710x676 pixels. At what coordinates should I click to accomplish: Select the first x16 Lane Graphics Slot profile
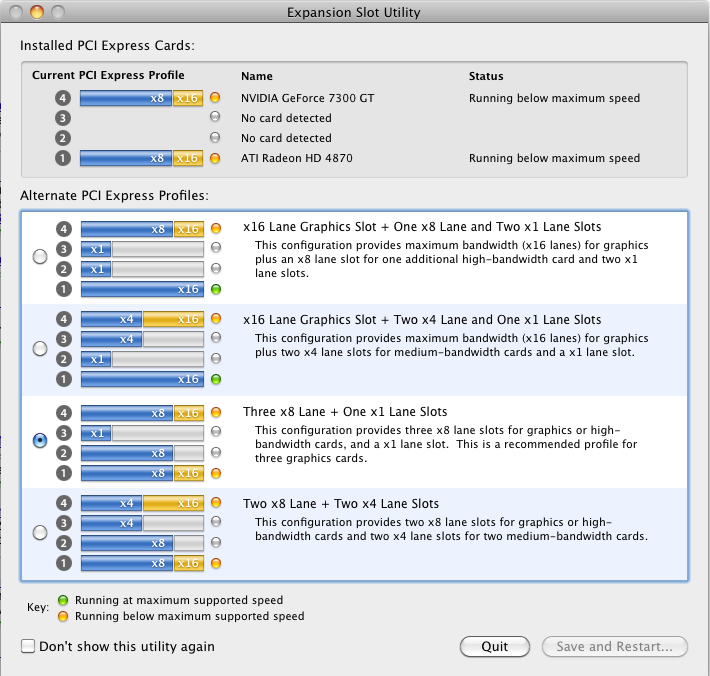click(x=40, y=256)
